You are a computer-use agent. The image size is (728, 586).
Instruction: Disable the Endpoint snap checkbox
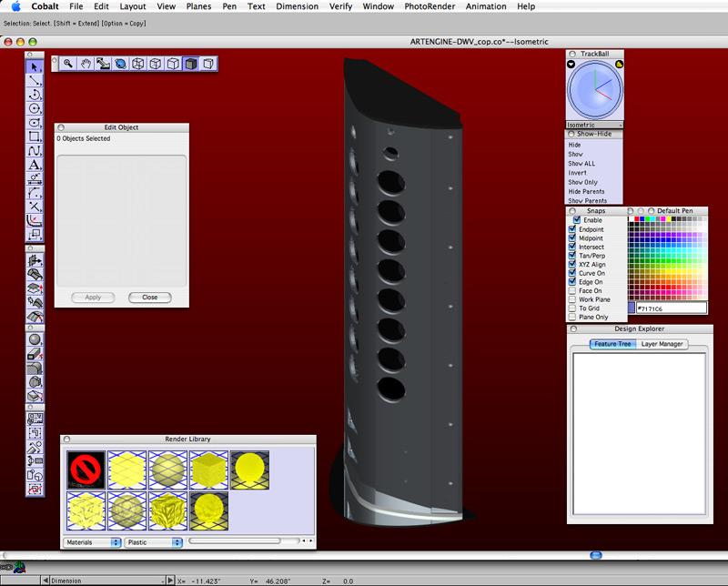[572, 229]
